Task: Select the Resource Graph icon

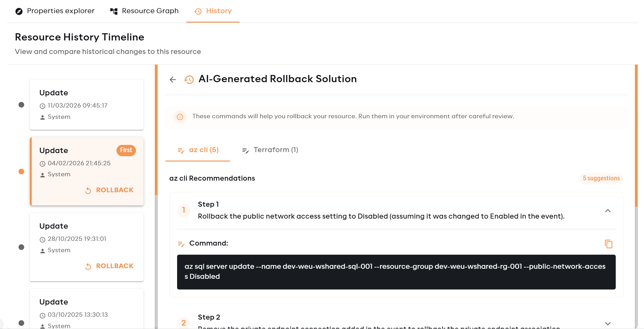Action: 114,11
